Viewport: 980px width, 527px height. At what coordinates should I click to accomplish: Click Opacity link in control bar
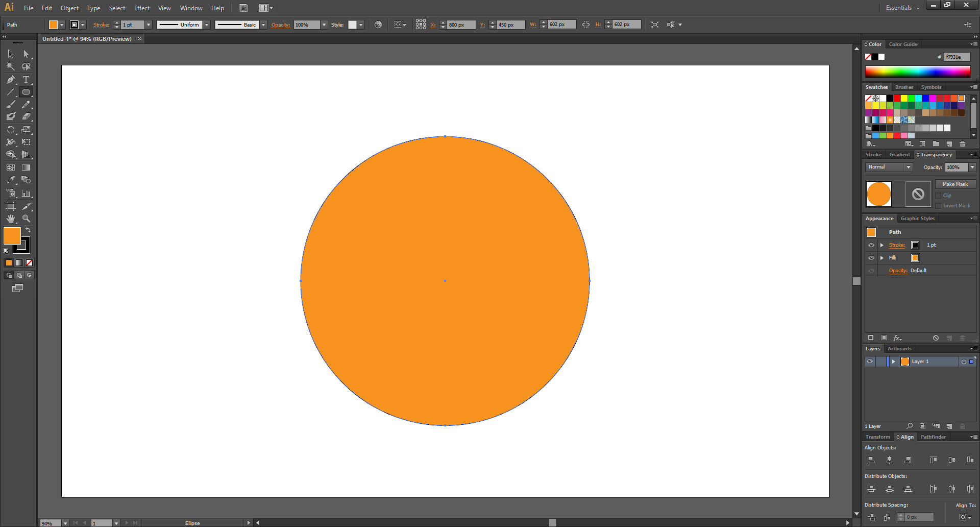pyautogui.click(x=281, y=25)
